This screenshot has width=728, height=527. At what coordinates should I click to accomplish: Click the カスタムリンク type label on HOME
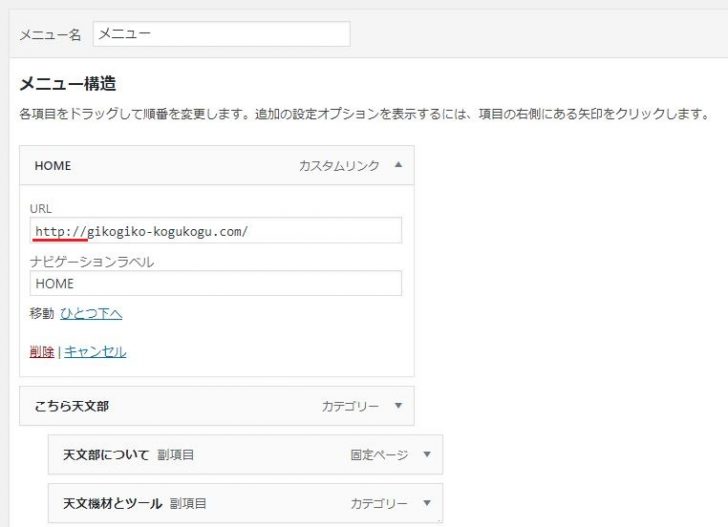[339, 166]
